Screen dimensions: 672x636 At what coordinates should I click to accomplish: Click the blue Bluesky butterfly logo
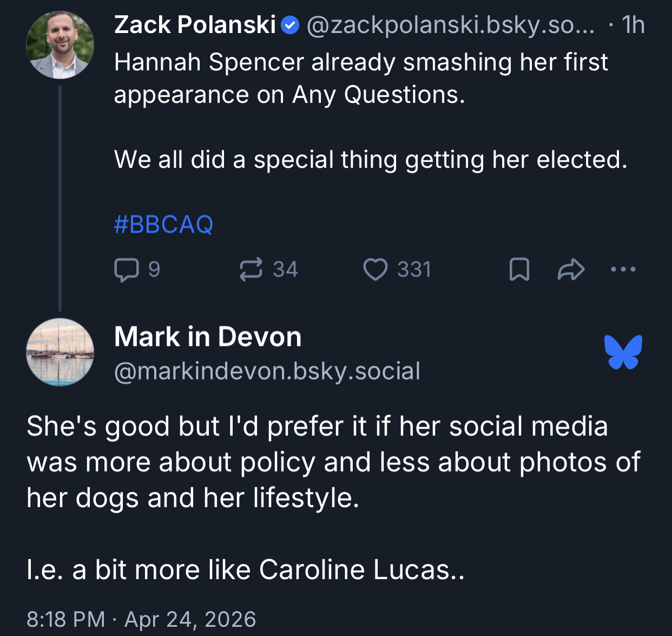pyautogui.click(x=623, y=352)
